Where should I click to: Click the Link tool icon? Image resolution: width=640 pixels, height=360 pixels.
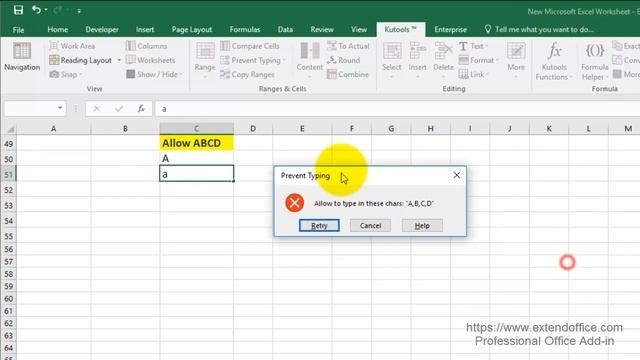tap(463, 74)
